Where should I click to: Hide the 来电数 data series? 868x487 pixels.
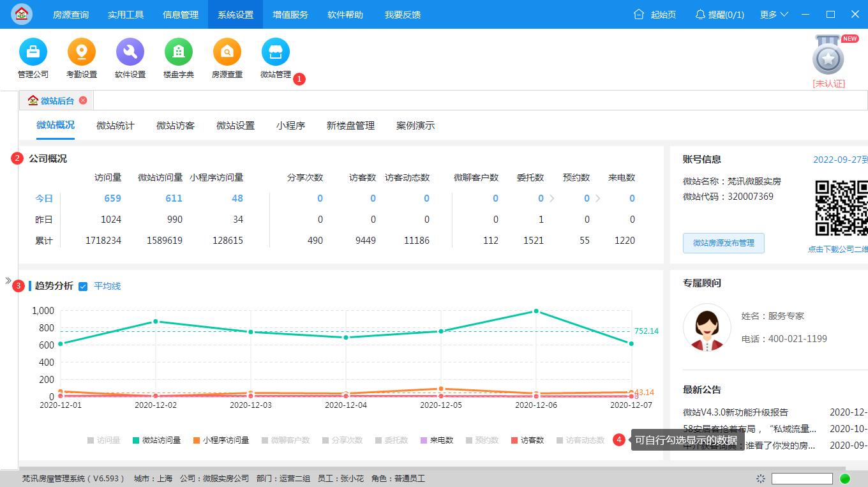(x=437, y=440)
